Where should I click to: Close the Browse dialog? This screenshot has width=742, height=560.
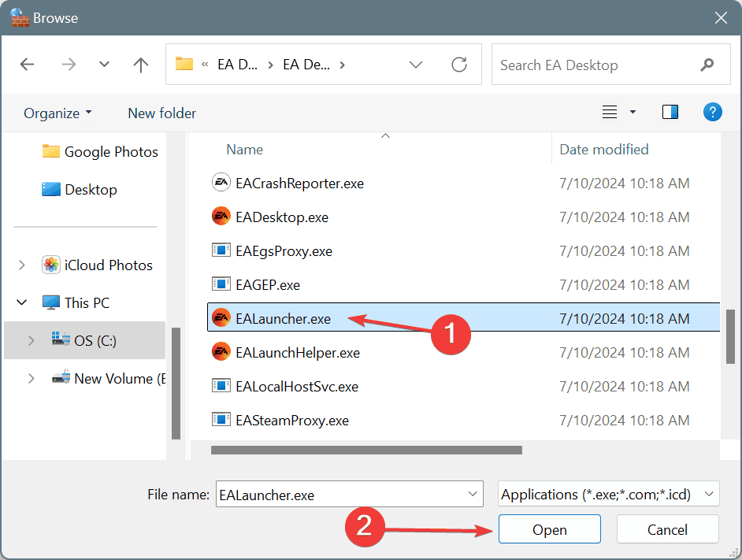click(x=721, y=18)
